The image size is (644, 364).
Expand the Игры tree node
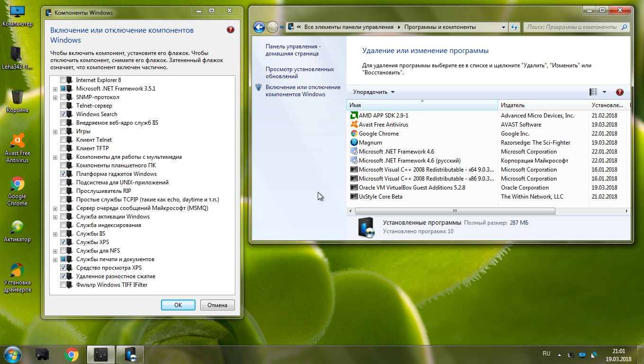click(x=55, y=132)
